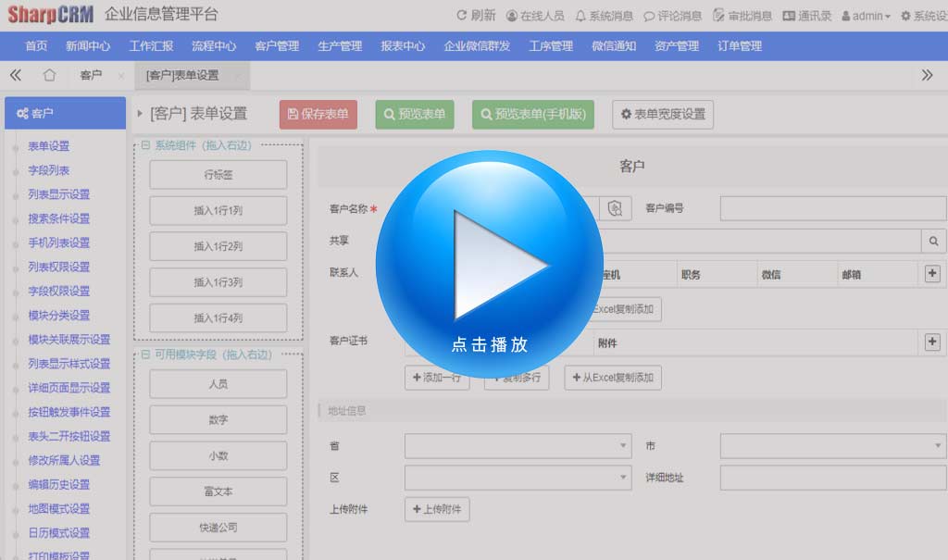Image resolution: width=948 pixels, height=560 pixels.
Task: Collapse the available module fields section
Action: point(145,355)
